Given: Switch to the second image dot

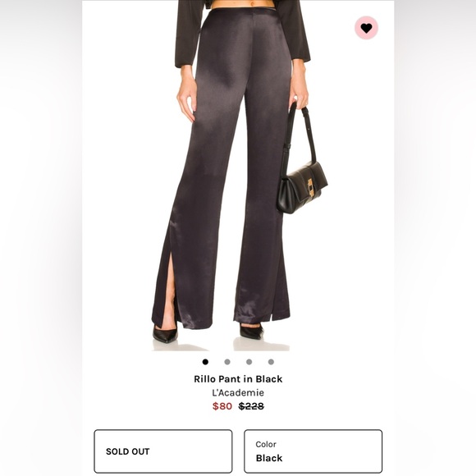Looking at the screenshot, I should [227, 362].
